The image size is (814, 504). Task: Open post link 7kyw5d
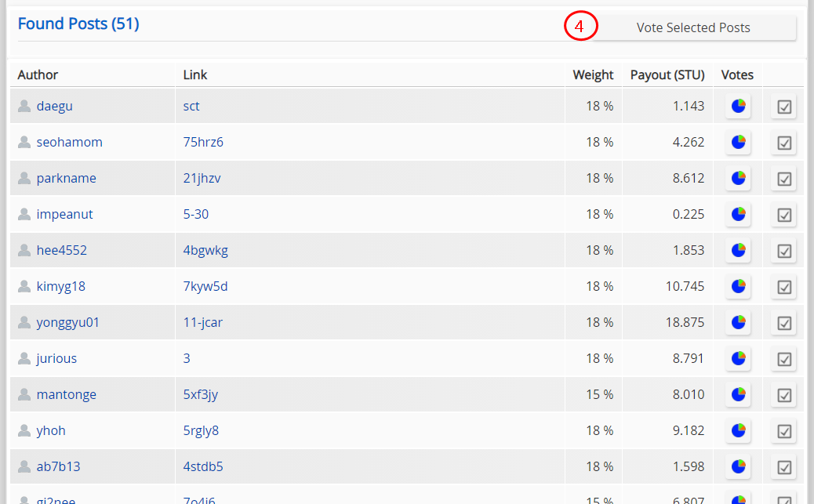coord(205,286)
